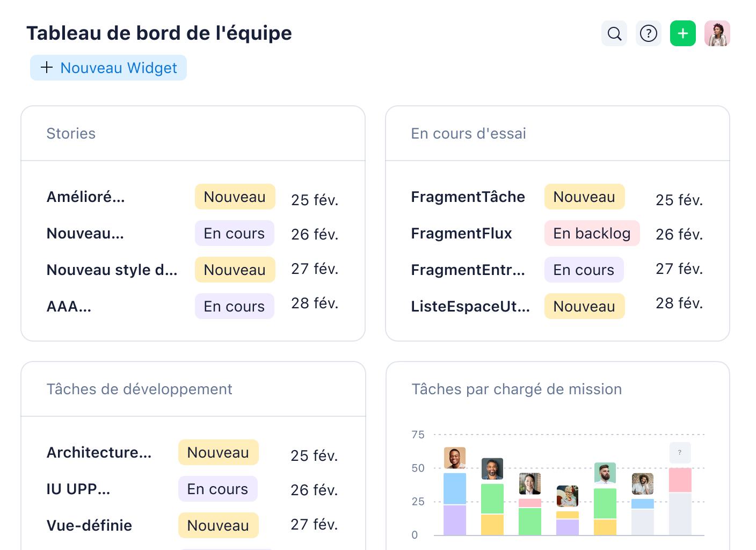Viewport: 756px width, 550px height.
Task: Open the Architecture... task
Action: (x=99, y=453)
